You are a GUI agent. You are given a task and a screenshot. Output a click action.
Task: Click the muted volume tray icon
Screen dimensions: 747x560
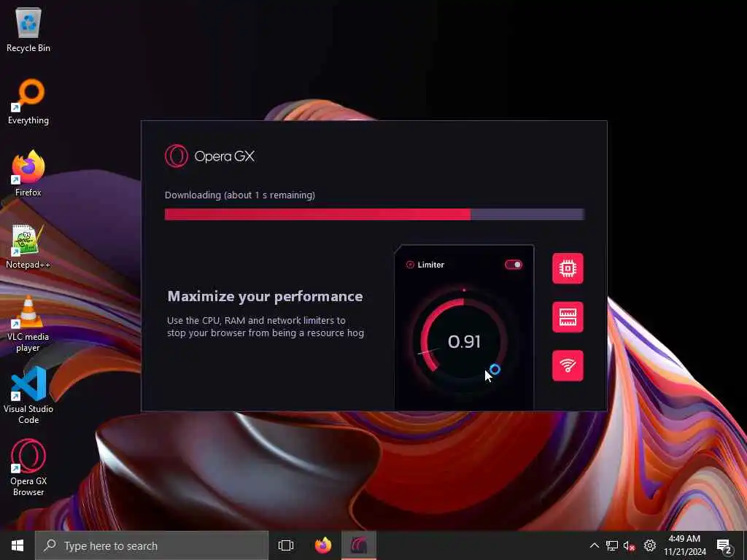pyautogui.click(x=629, y=545)
